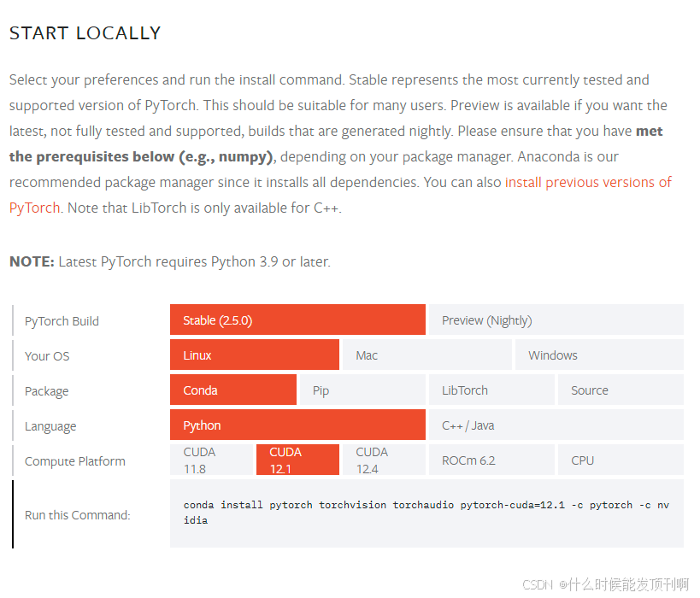Click the Package row label
Image resolution: width=700 pixels, height=598 pixels.
click(46, 391)
